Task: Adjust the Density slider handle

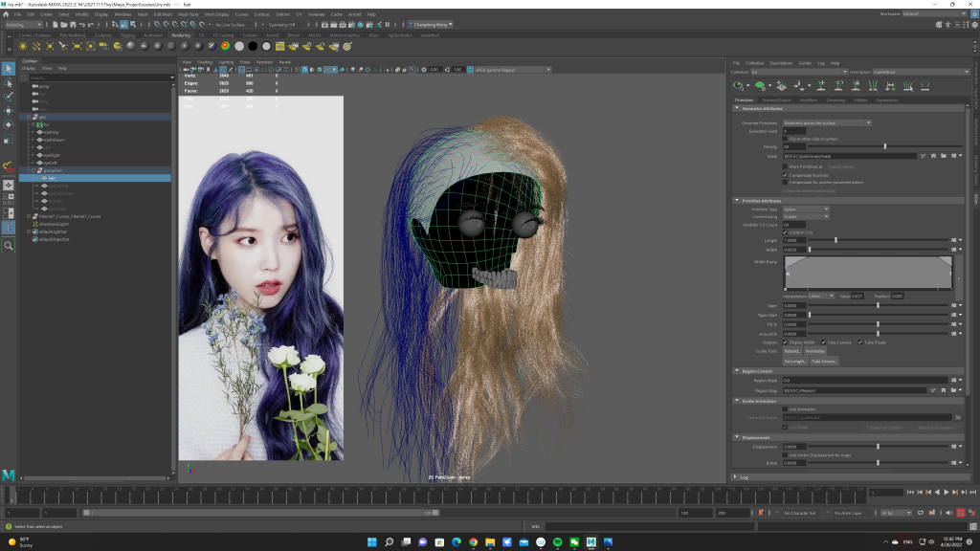Action: [x=885, y=146]
